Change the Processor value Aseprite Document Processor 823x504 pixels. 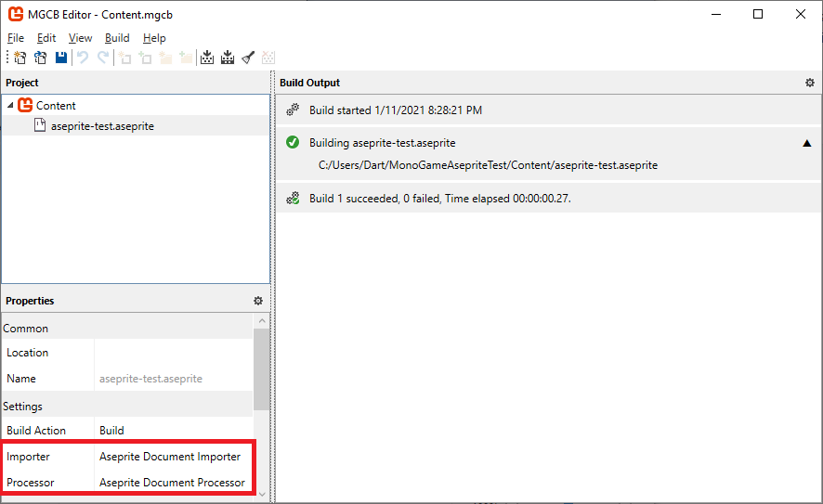174,482
